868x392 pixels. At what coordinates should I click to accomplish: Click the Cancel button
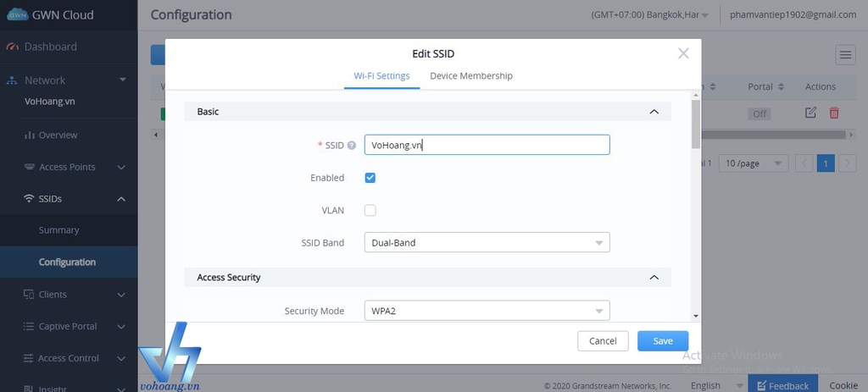coord(603,341)
